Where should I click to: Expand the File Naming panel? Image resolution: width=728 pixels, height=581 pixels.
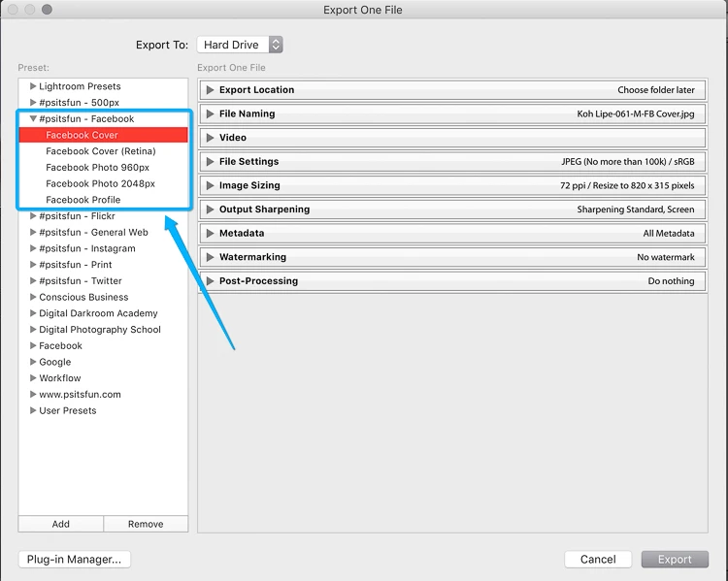coord(210,113)
